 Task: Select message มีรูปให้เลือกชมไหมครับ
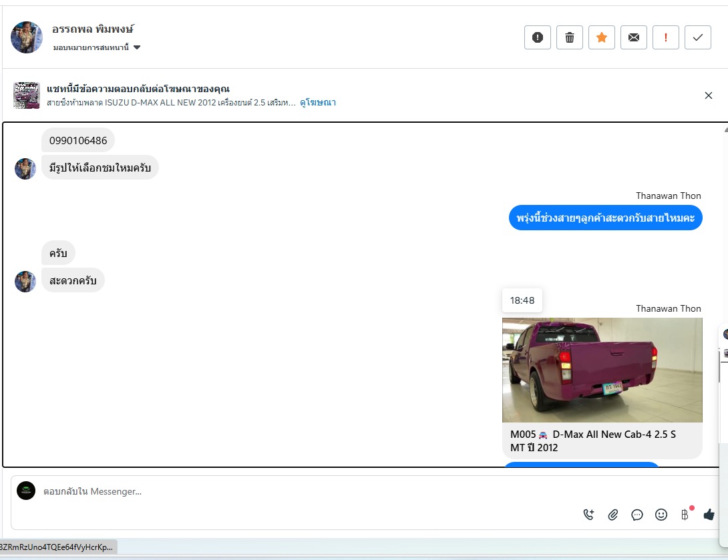(100, 168)
